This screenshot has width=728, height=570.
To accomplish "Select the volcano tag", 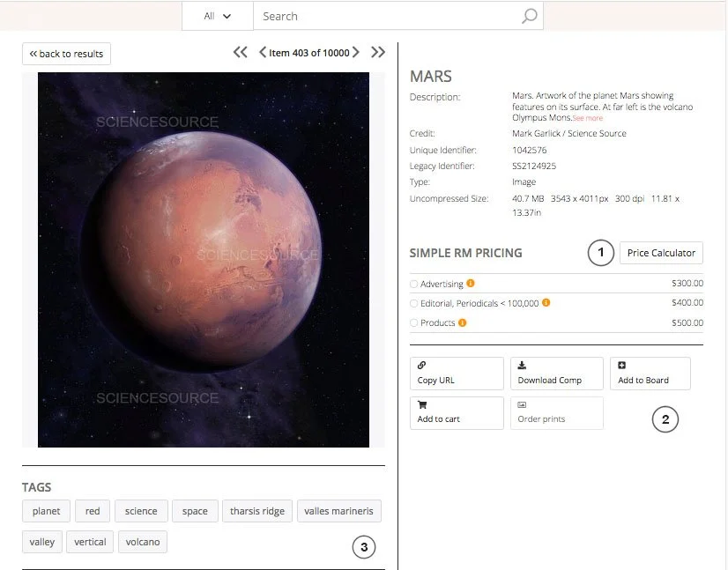I will click(x=143, y=542).
